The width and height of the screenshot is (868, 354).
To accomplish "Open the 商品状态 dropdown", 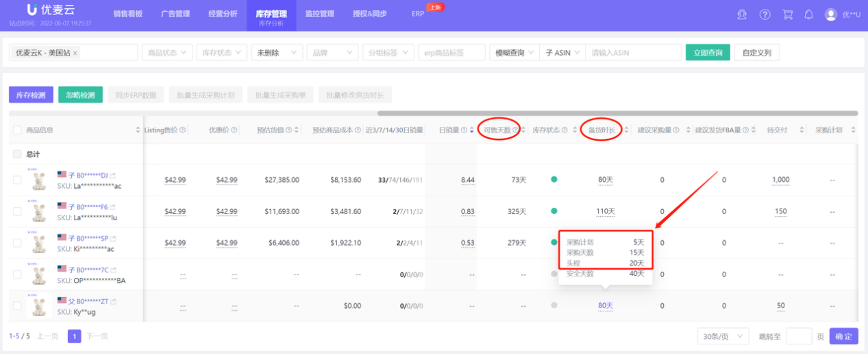I will point(166,53).
